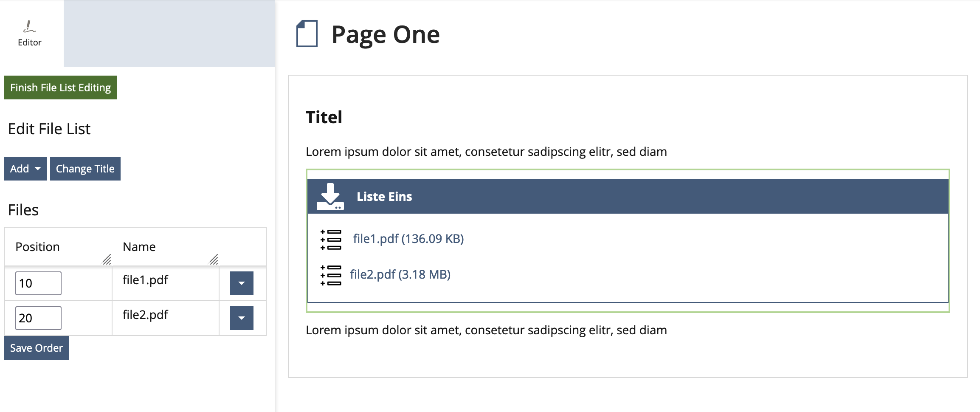Click the Editor pen icon

point(29,27)
